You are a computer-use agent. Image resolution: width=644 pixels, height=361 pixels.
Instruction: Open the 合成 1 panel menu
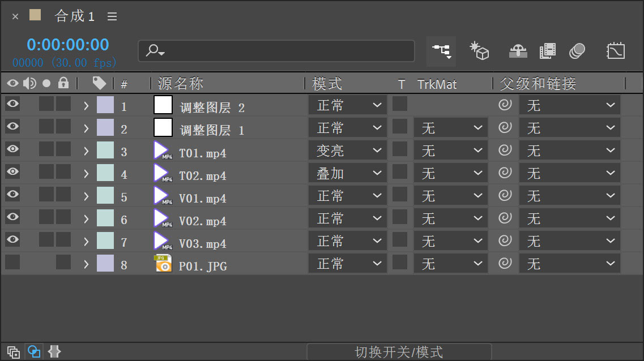pyautogui.click(x=112, y=16)
